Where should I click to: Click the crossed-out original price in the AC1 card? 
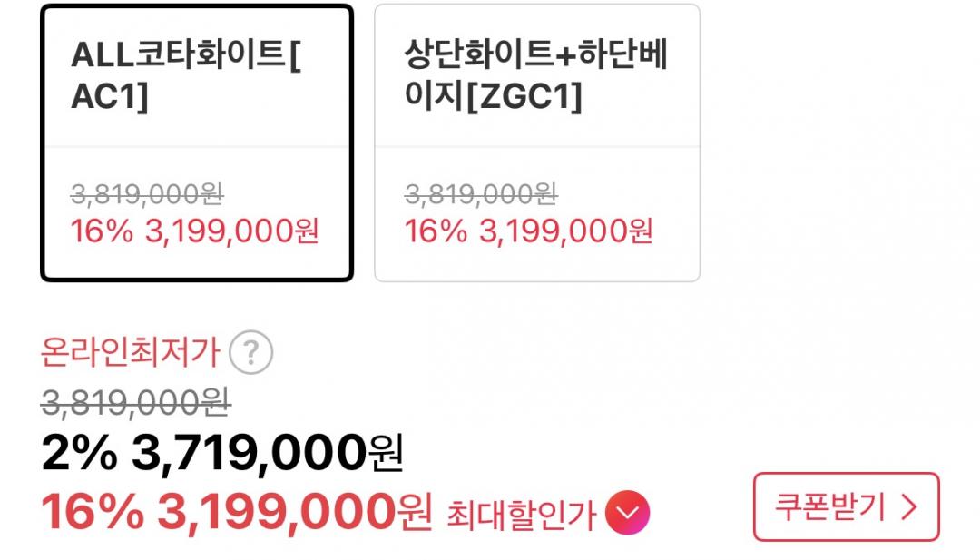tap(147, 193)
